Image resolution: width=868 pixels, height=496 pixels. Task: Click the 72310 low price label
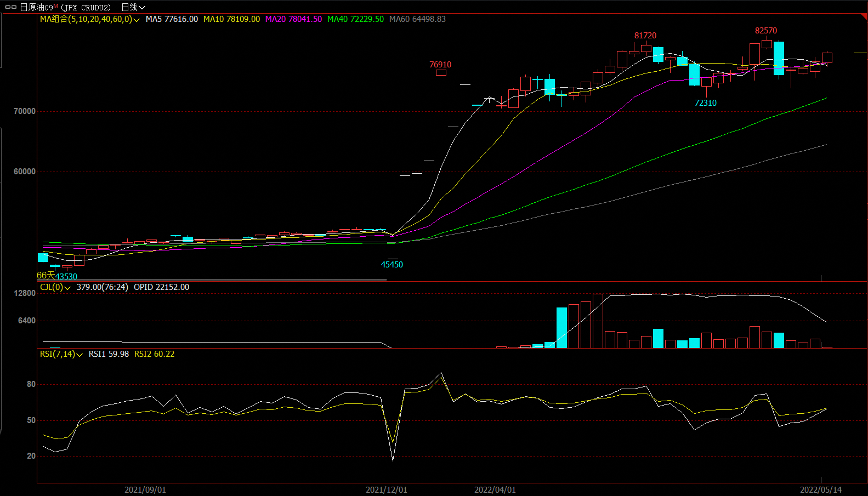pos(705,103)
